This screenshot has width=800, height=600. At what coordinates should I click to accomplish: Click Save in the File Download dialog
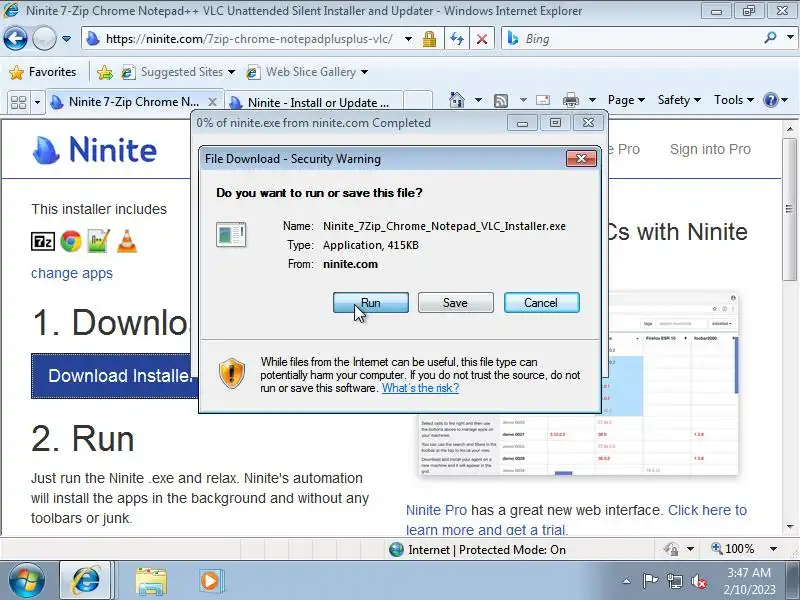point(455,303)
